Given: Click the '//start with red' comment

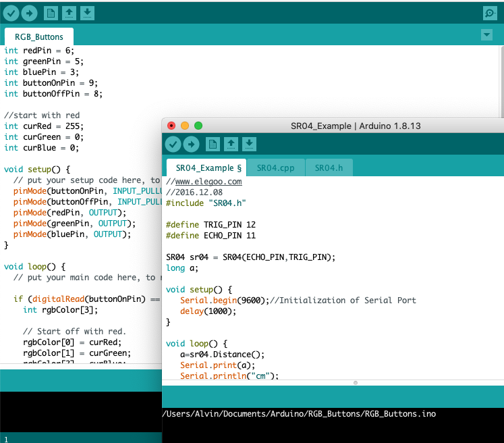Looking at the screenshot, I should [x=42, y=115].
